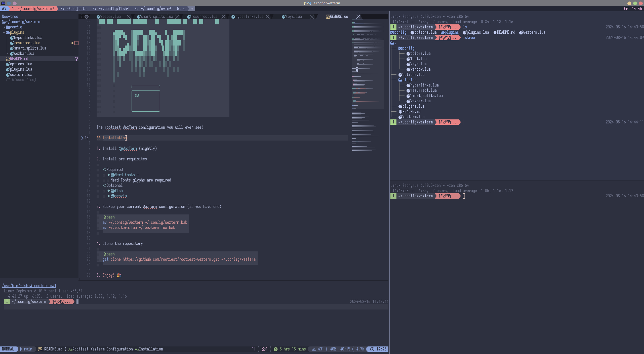
Task: Click the Lua icon of the keys.lua bufferline tab
Action: point(284,17)
